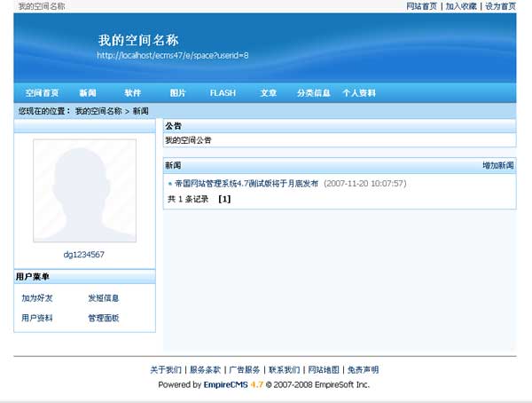Click the 免责声明 footer link
The height and width of the screenshot is (403, 532).
pos(363,370)
